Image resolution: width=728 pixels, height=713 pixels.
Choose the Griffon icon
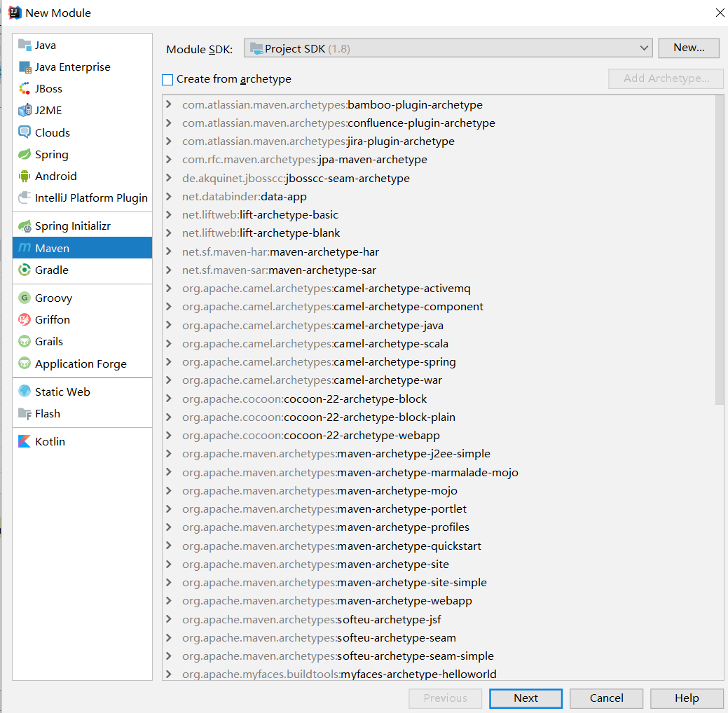(24, 320)
